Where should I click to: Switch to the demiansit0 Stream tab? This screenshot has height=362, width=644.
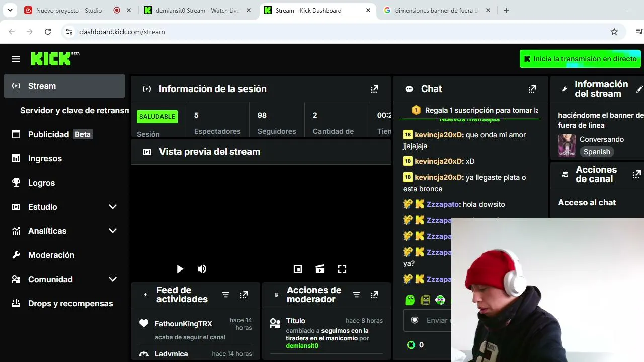(197, 10)
